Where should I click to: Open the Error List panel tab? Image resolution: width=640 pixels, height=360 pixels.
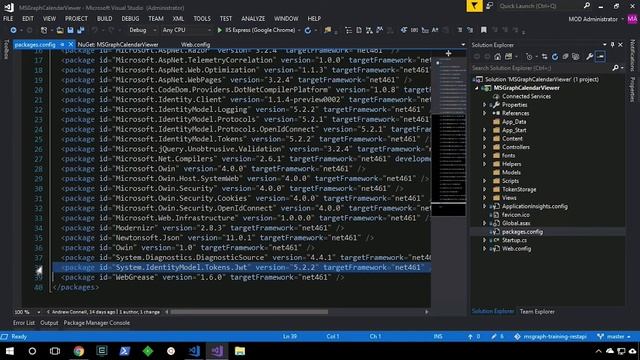point(24,323)
